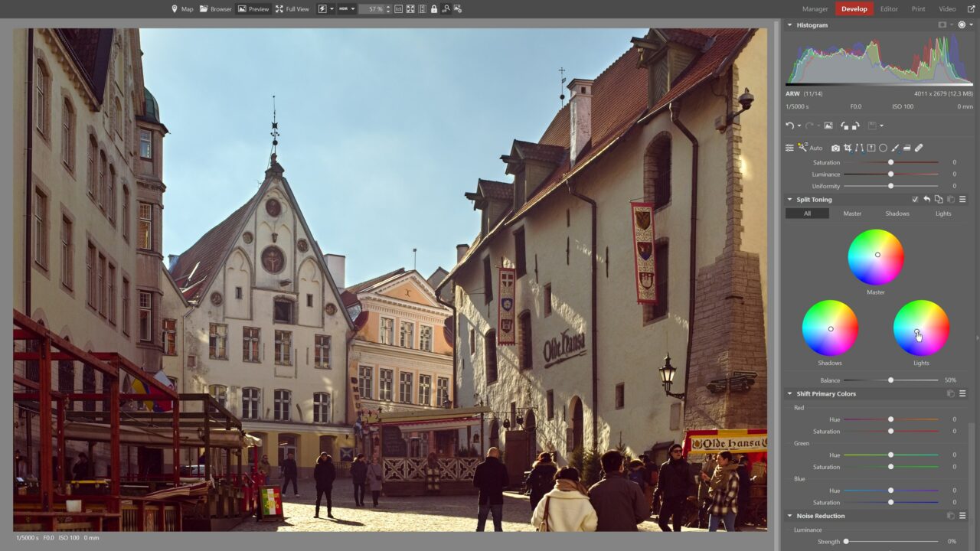Image resolution: width=980 pixels, height=551 pixels.
Task: Select the Gradient filter tool
Action: pyautogui.click(x=906, y=148)
